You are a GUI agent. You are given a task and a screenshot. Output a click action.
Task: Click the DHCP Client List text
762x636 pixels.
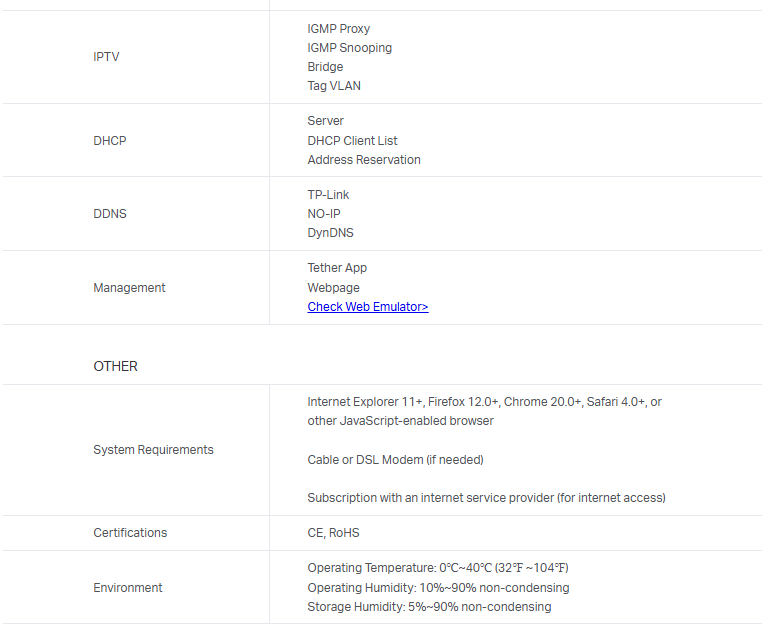coord(352,141)
